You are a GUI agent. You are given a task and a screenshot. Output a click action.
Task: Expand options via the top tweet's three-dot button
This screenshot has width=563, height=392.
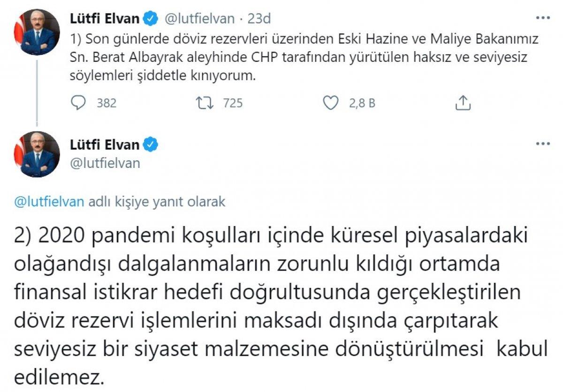[544, 17]
